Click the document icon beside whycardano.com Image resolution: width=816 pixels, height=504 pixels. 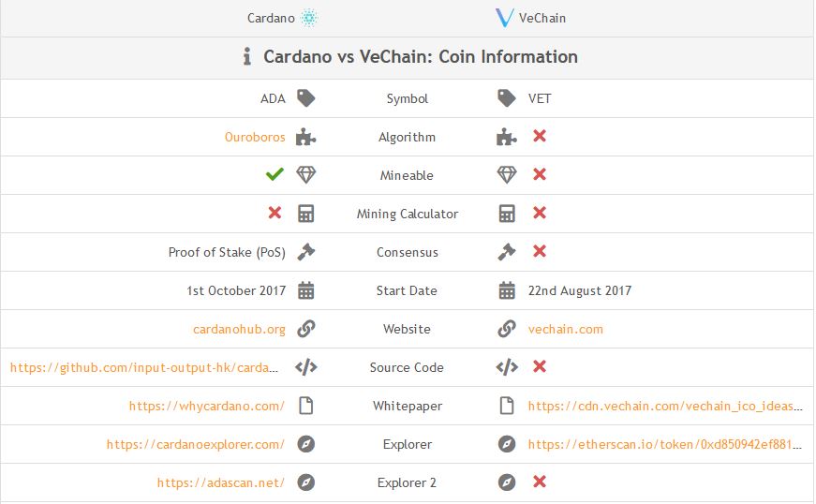coord(306,406)
